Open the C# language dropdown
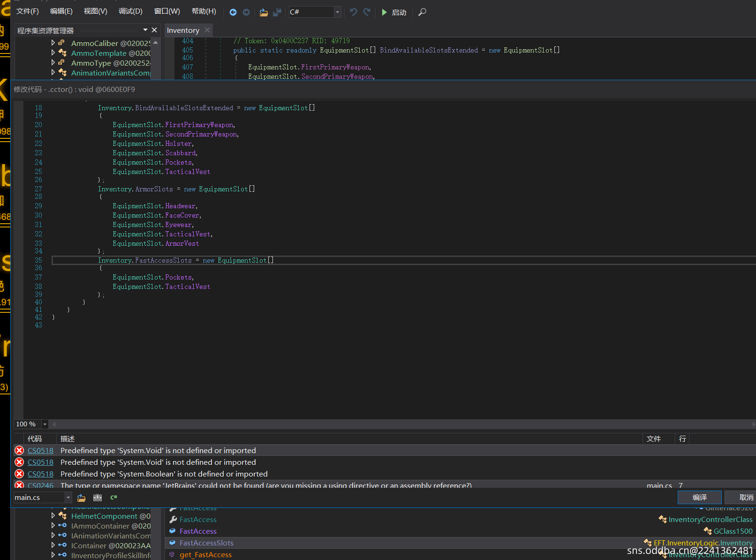The width and height of the screenshot is (756, 560). click(x=337, y=12)
